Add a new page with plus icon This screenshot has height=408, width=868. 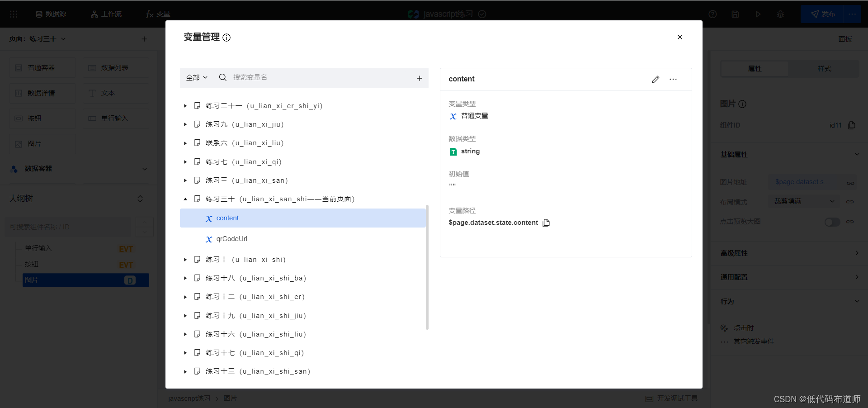click(x=144, y=39)
